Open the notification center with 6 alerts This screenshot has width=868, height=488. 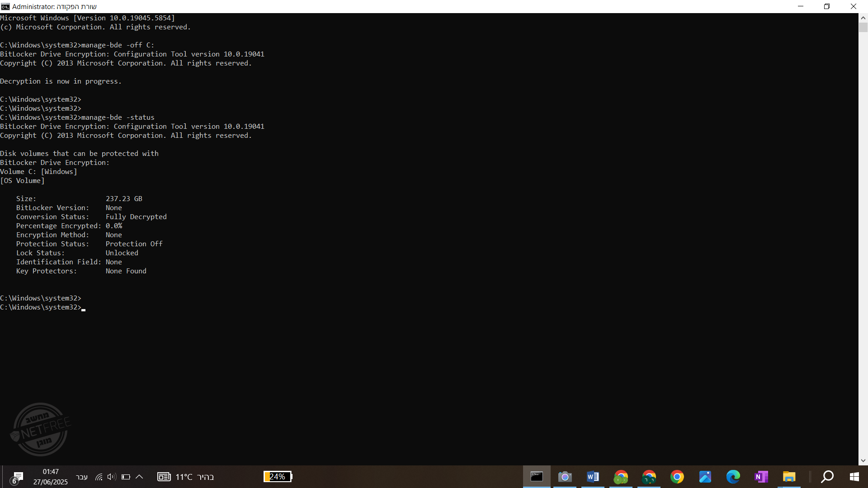(x=17, y=477)
